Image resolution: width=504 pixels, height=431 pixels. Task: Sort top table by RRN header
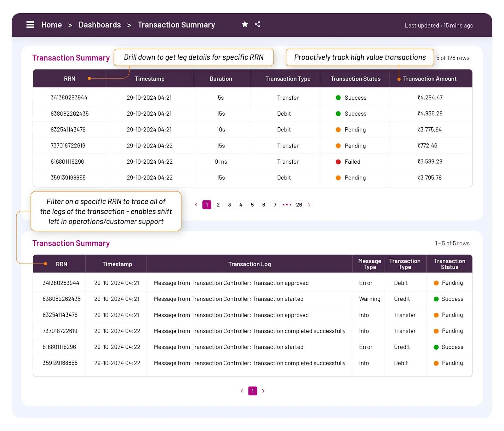(70, 79)
